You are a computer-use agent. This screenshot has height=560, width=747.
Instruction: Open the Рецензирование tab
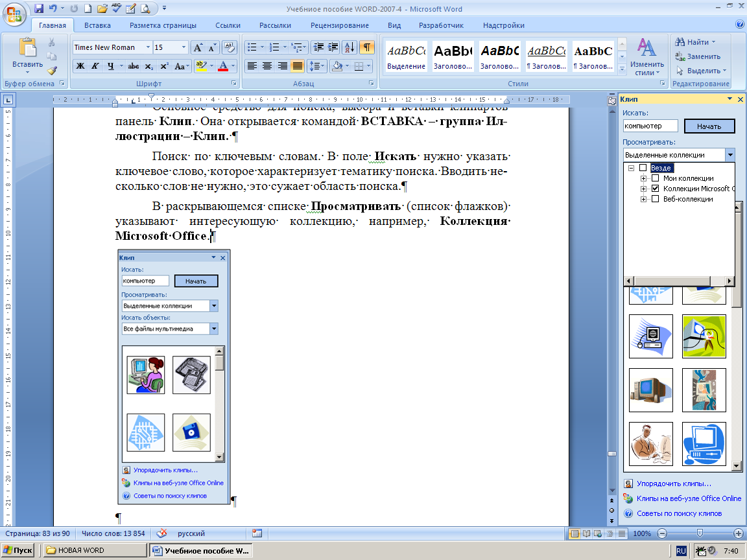(x=340, y=25)
